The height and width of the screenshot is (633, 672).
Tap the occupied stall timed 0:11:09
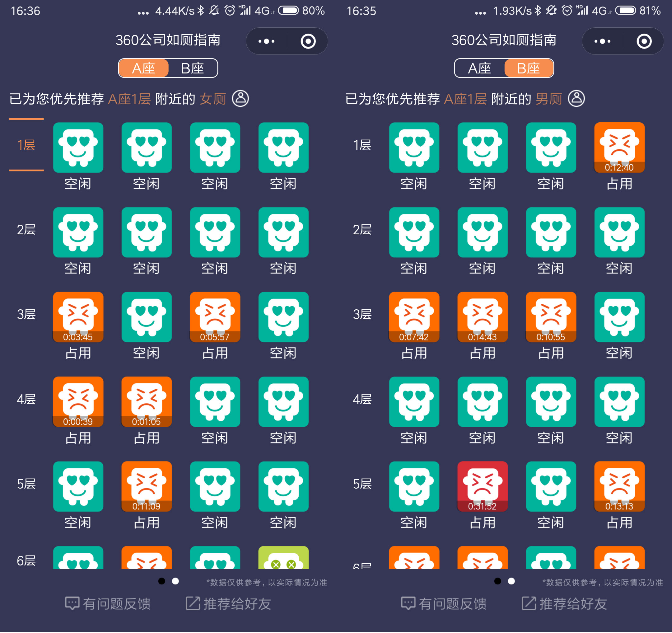point(147,487)
